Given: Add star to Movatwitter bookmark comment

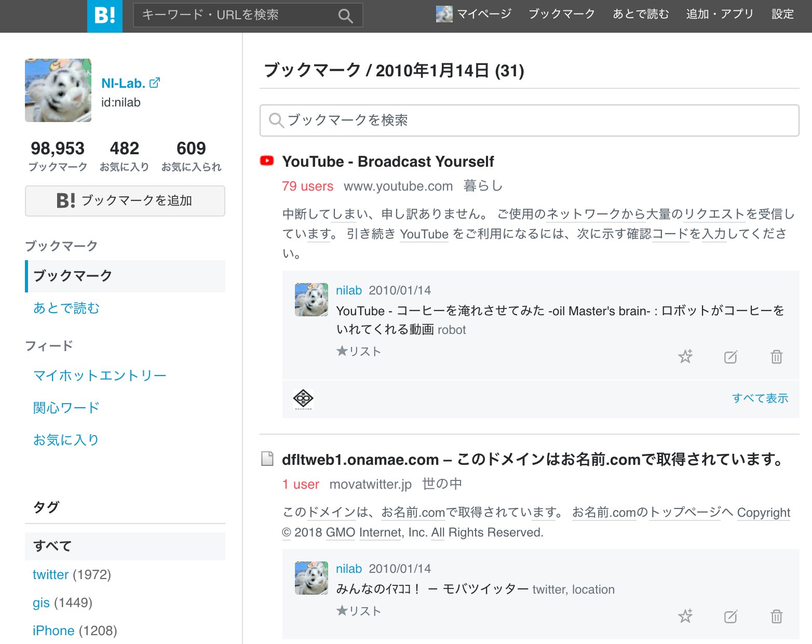Looking at the screenshot, I should click(x=685, y=616).
